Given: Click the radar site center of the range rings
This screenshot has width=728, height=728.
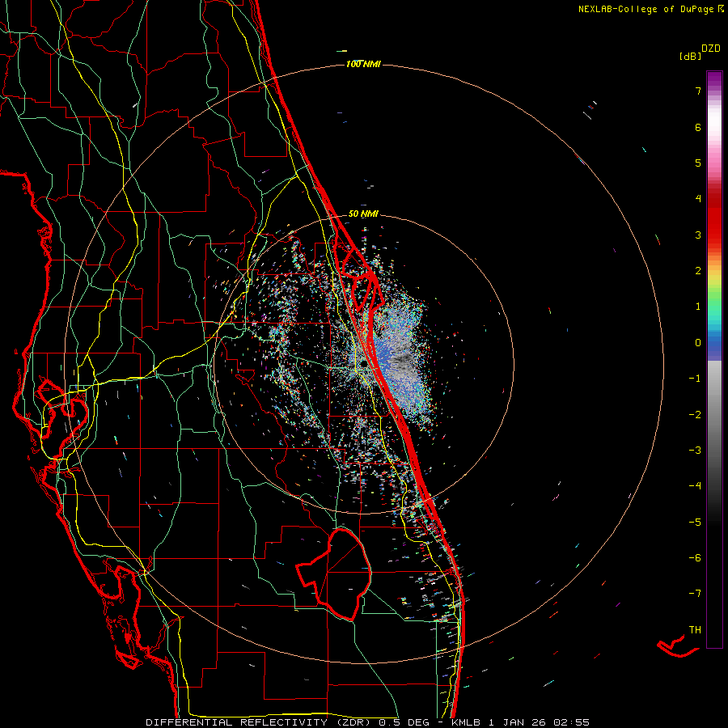Looking at the screenshot, I should pyautogui.click(x=363, y=364).
